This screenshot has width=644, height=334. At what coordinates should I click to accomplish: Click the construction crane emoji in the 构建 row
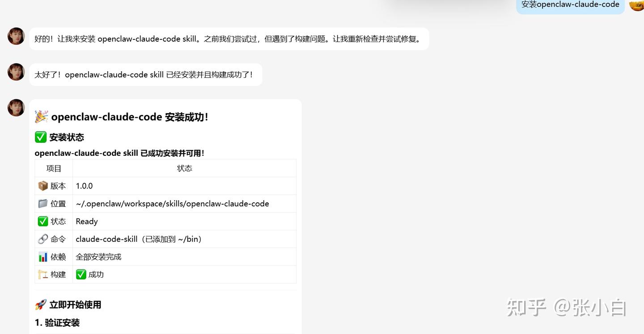(43, 274)
